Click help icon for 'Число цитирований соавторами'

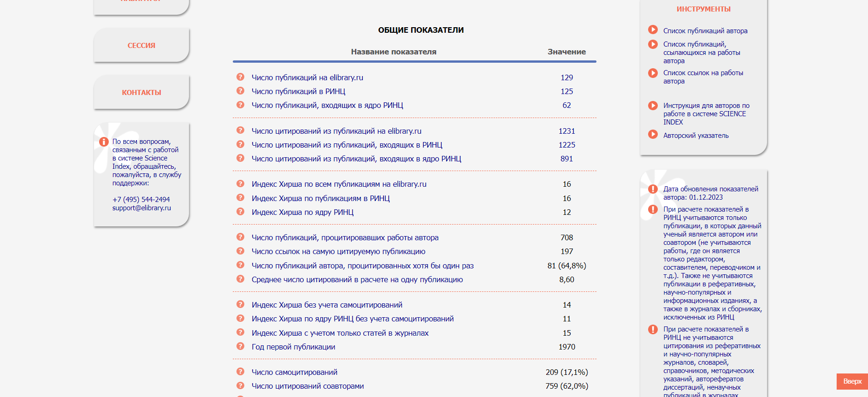[x=240, y=385]
